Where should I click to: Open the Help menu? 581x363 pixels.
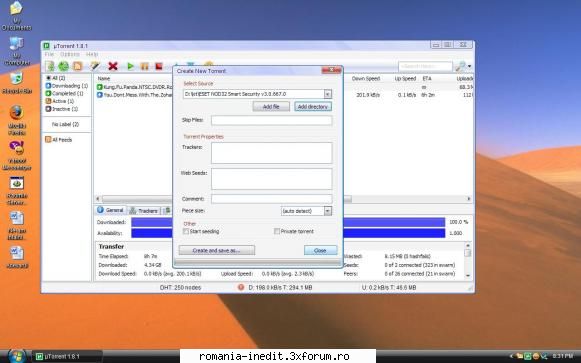tap(92, 54)
